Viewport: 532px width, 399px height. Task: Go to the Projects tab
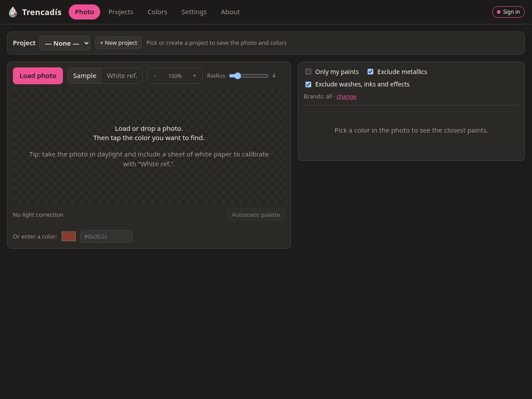click(121, 12)
